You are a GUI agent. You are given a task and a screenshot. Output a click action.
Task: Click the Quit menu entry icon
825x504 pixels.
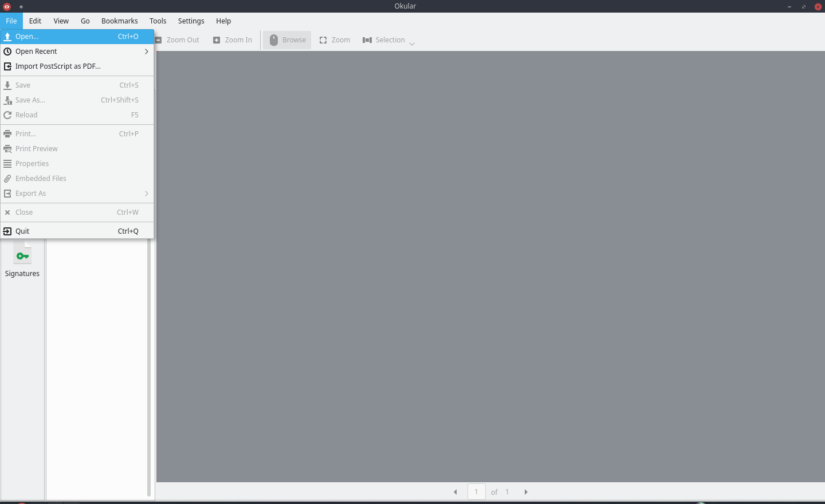(7, 231)
